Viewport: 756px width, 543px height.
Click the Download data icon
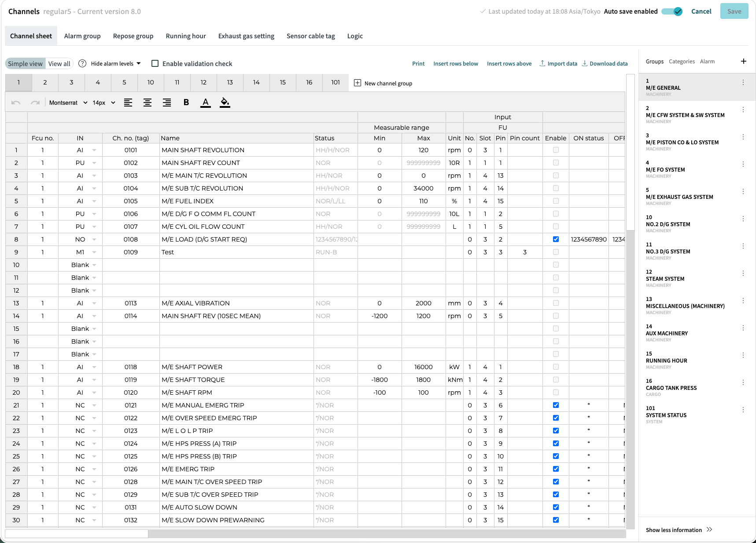click(585, 63)
